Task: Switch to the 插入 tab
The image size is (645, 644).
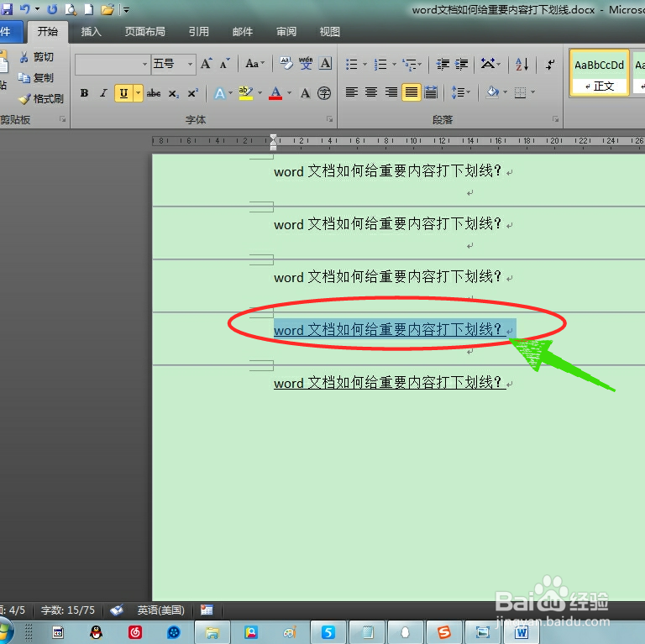Action: (x=91, y=32)
